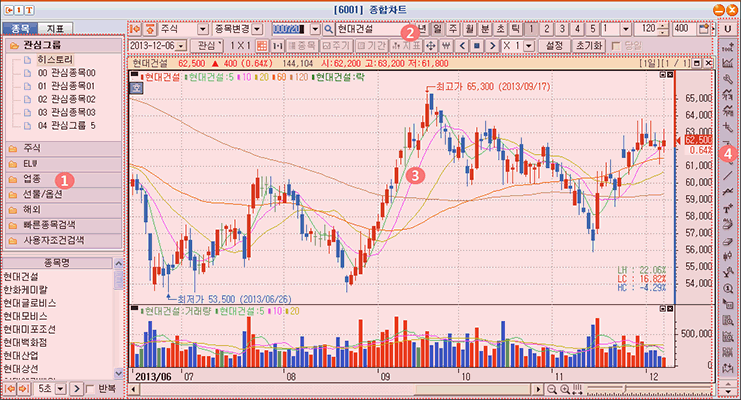Click the zoom-in magnifier below chart
The image size is (741, 400).
click(x=563, y=388)
